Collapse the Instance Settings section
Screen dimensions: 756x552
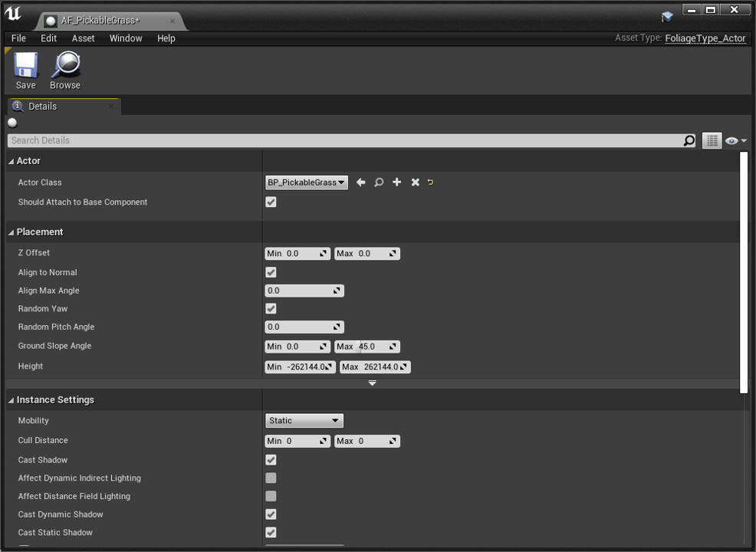[x=11, y=400]
